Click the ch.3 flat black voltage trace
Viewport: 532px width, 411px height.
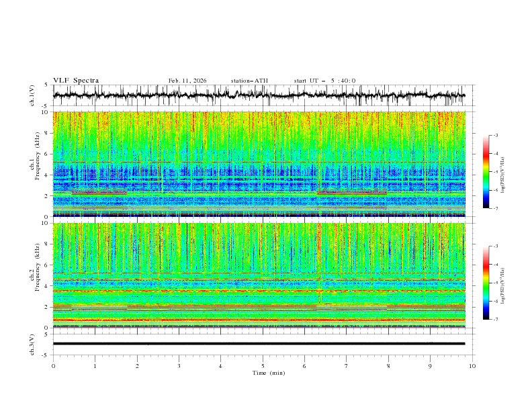coord(259,344)
